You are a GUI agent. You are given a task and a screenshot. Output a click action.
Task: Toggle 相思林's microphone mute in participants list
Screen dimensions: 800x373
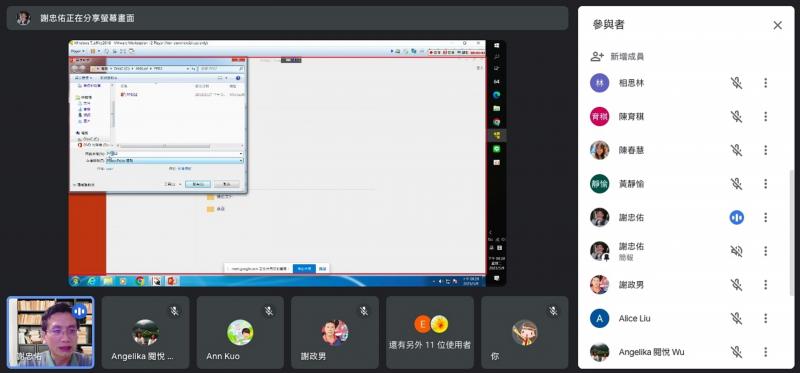[x=736, y=83]
